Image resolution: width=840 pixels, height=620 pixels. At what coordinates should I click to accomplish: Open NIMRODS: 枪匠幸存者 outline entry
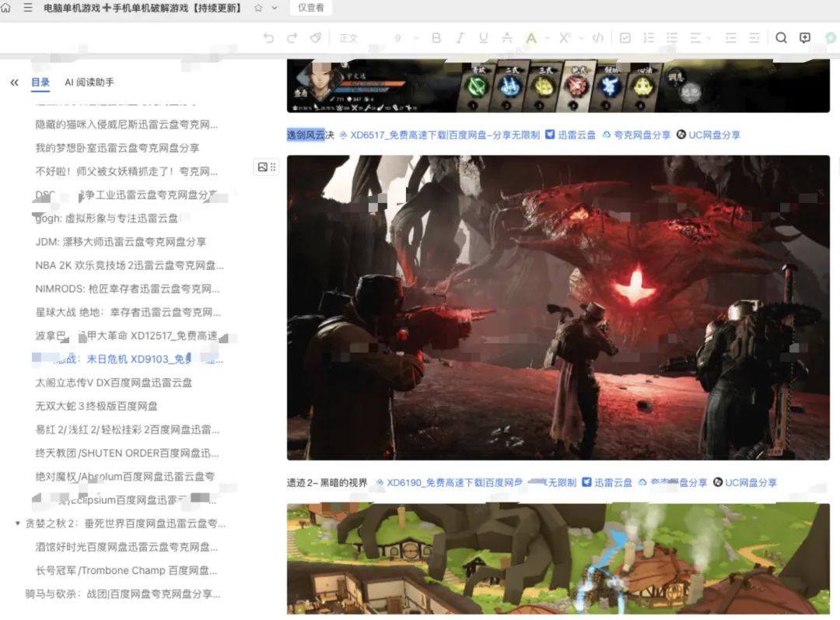[x=128, y=289]
